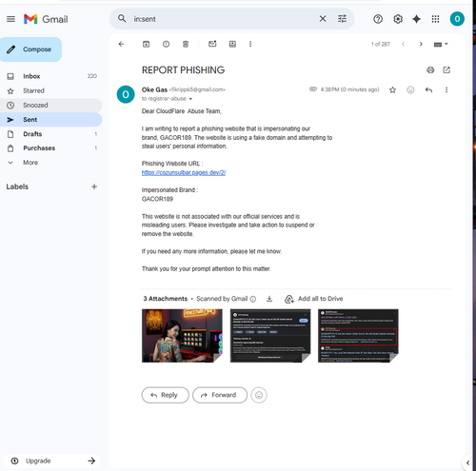Go to the older message arrow
The height and width of the screenshot is (471, 476).
point(421,44)
